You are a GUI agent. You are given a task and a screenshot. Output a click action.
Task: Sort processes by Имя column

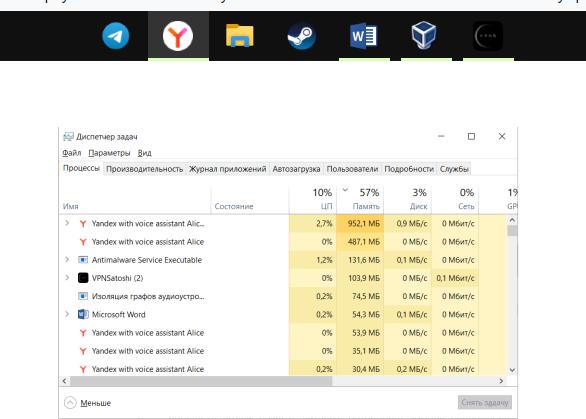[135, 200]
